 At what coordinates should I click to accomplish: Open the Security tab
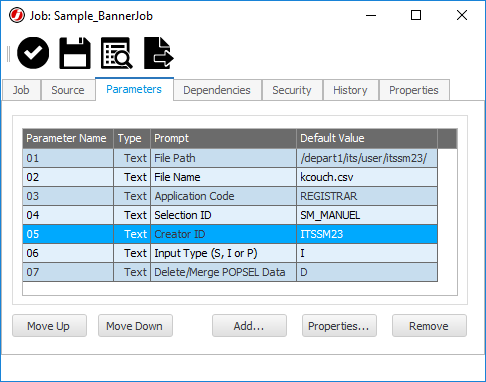tap(292, 90)
